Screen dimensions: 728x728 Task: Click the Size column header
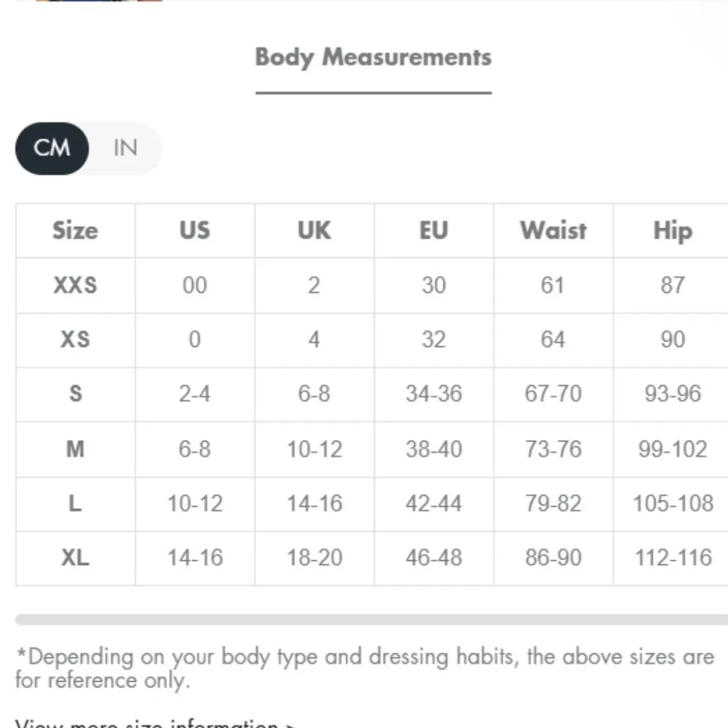[75, 231]
